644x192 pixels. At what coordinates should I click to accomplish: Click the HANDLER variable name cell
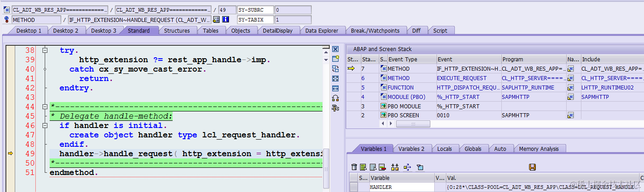tap(402, 187)
